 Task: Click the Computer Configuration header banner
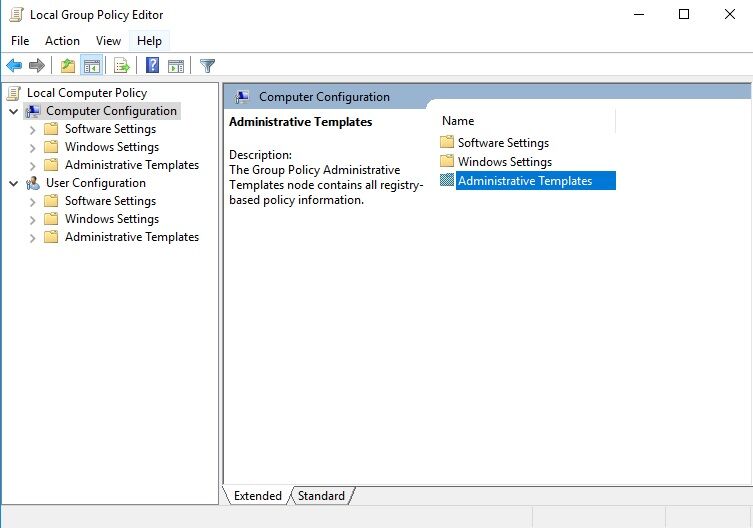487,97
